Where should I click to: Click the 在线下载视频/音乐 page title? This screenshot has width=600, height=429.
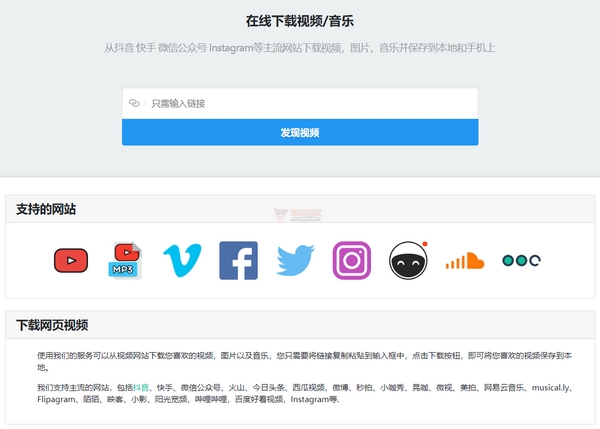pos(300,21)
